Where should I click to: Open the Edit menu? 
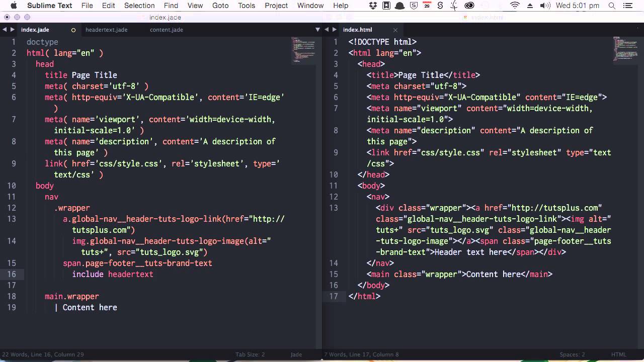coord(108,6)
